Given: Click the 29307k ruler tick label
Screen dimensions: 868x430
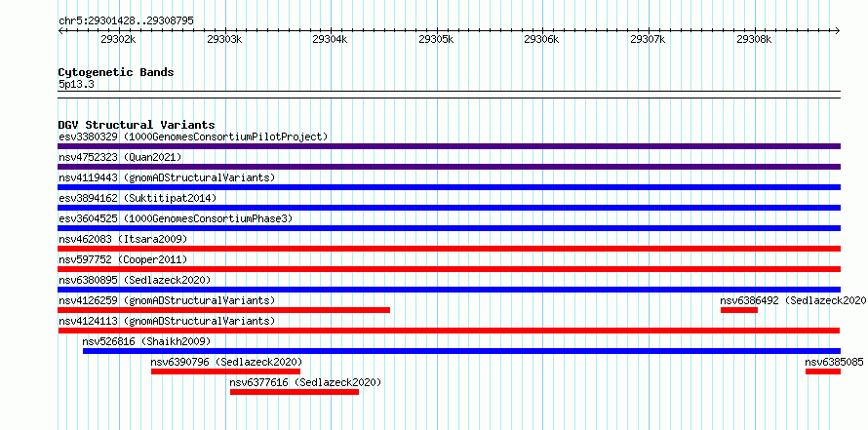Looking at the screenshot, I should coord(649,40).
